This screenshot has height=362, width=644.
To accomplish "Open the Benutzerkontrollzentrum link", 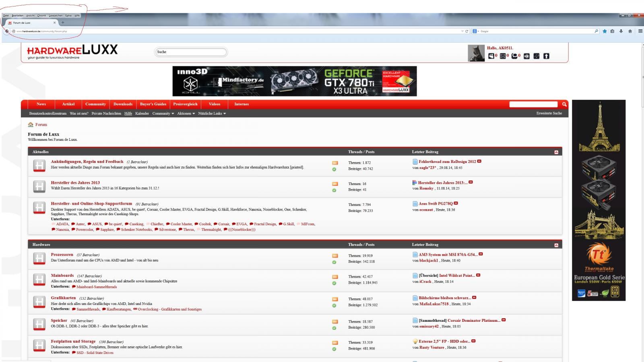I will (x=48, y=113).
